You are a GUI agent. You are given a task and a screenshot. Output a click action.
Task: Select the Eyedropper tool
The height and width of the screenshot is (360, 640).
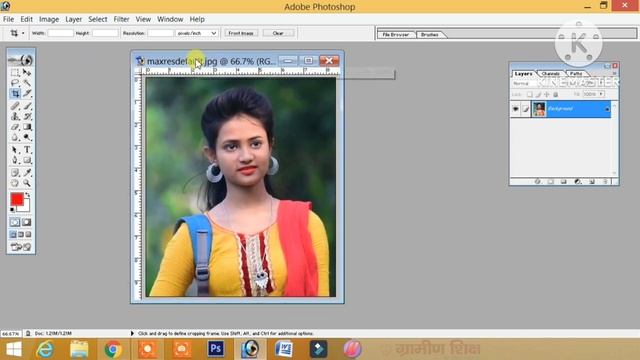pyautogui.click(x=27, y=173)
